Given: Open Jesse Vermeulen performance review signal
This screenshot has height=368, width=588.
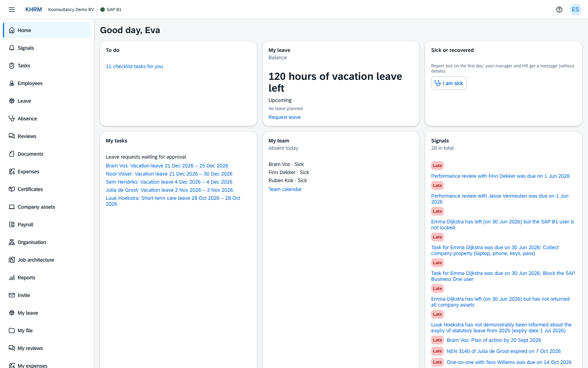Looking at the screenshot, I should tap(500, 199).
